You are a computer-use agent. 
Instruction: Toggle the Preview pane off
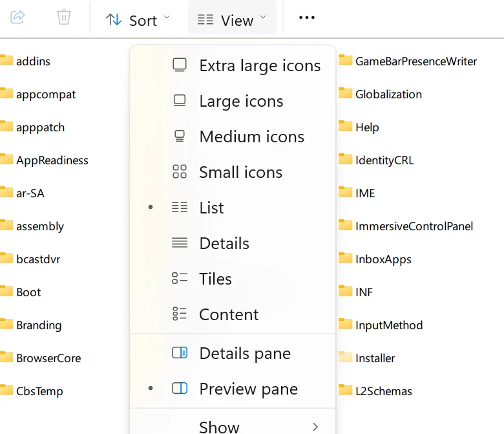click(x=233, y=389)
